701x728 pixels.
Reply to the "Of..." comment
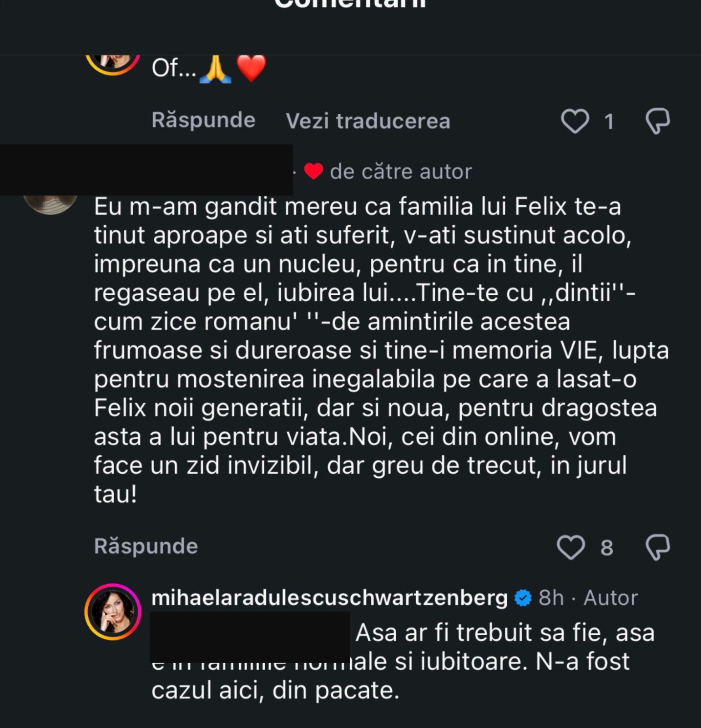pyautogui.click(x=203, y=121)
